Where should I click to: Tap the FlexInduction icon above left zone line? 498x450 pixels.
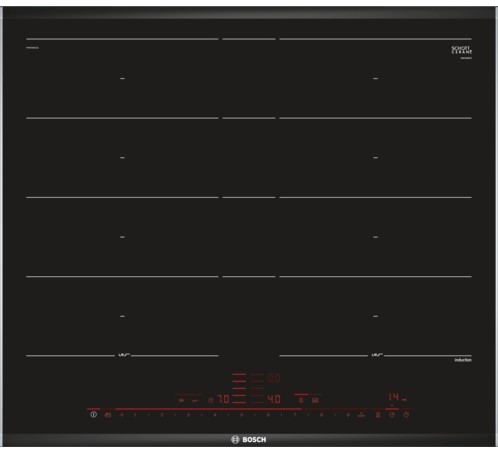pos(123,355)
